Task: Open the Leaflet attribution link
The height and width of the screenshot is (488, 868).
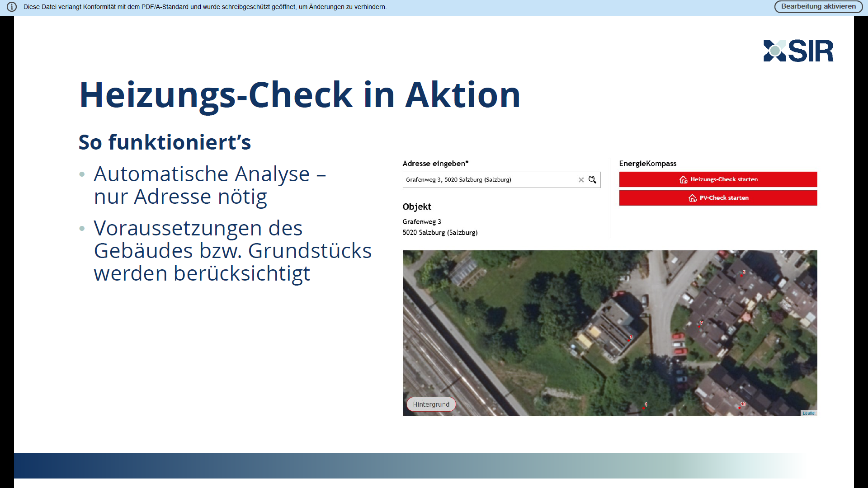Action: (809, 413)
